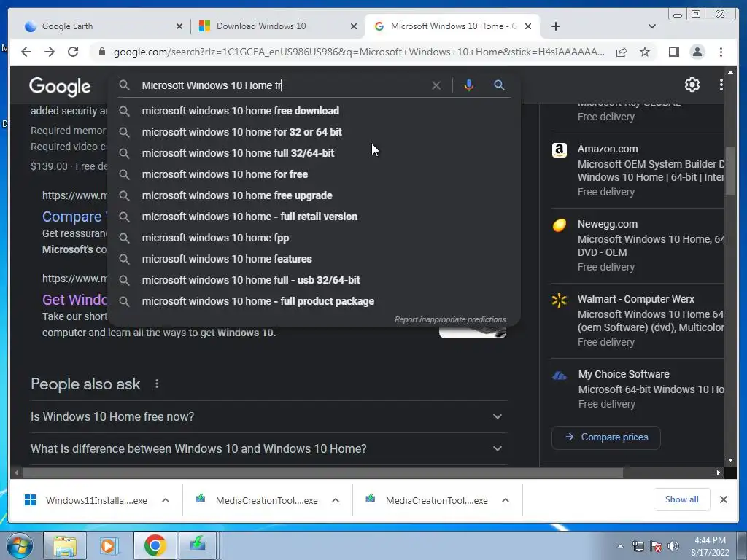This screenshot has width=747, height=560.
Task: Submit search with magnifier button
Action: pos(499,85)
